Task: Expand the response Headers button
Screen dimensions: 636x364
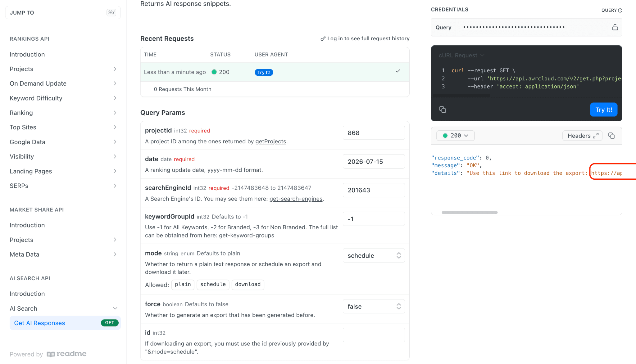Action: pyautogui.click(x=582, y=136)
